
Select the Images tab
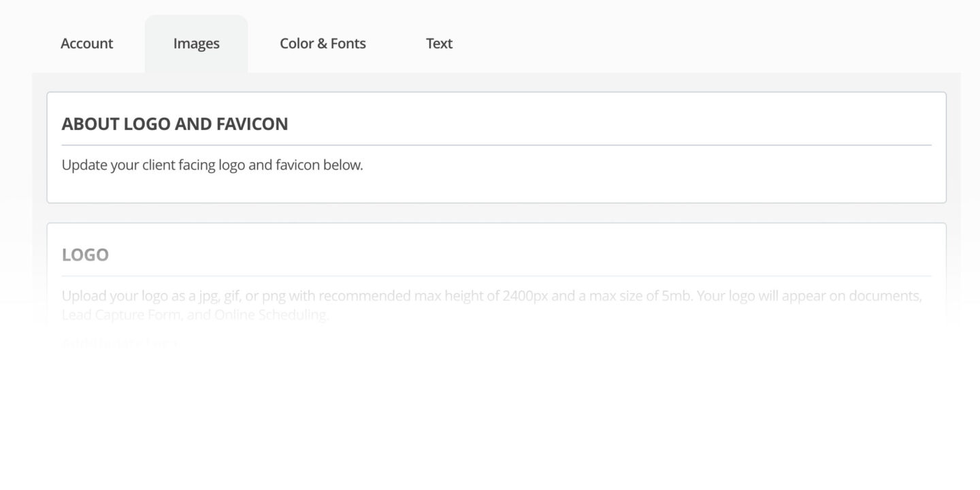click(x=196, y=44)
